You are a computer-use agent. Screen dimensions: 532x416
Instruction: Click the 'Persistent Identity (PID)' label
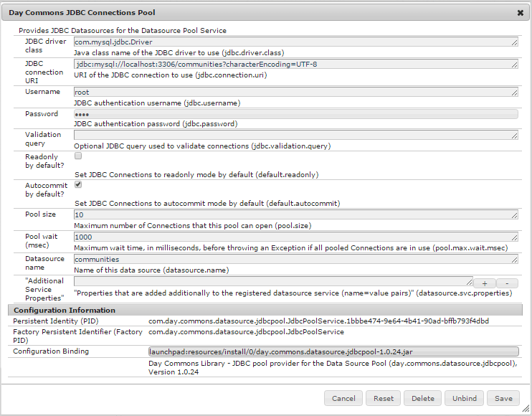point(56,321)
